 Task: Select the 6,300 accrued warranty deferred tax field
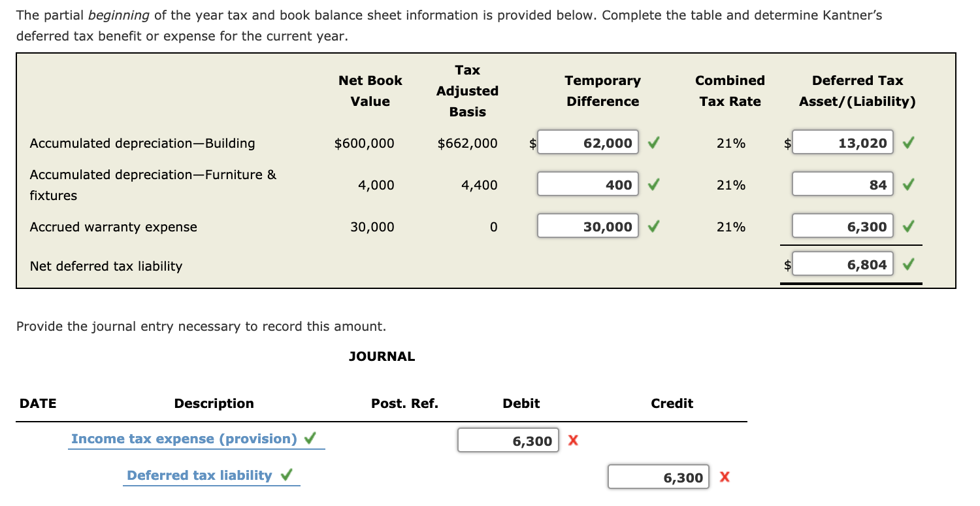point(843,226)
